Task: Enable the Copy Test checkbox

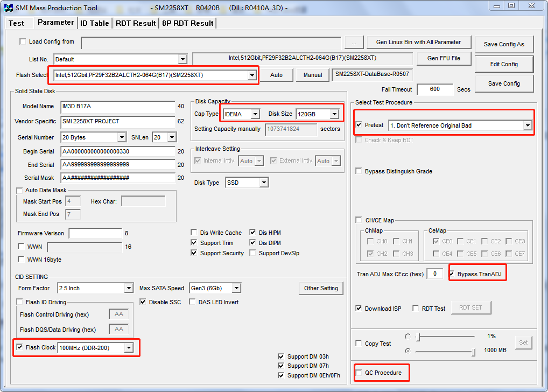Action: click(359, 344)
